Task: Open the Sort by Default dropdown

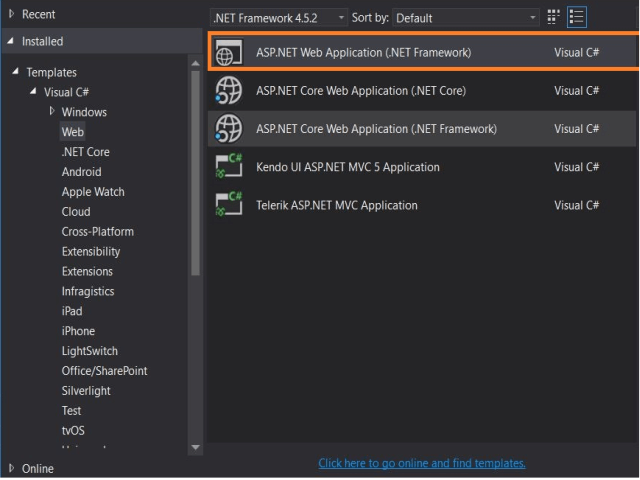Action: coord(465,18)
